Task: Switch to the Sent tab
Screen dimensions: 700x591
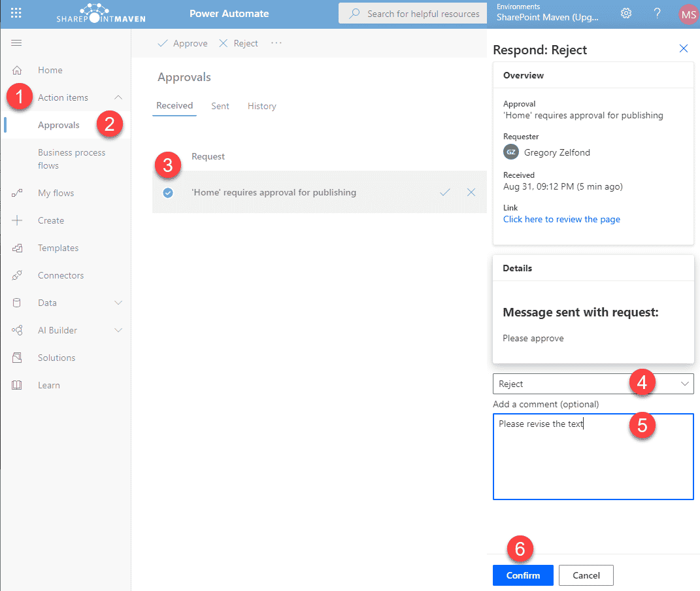Action: (220, 105)
